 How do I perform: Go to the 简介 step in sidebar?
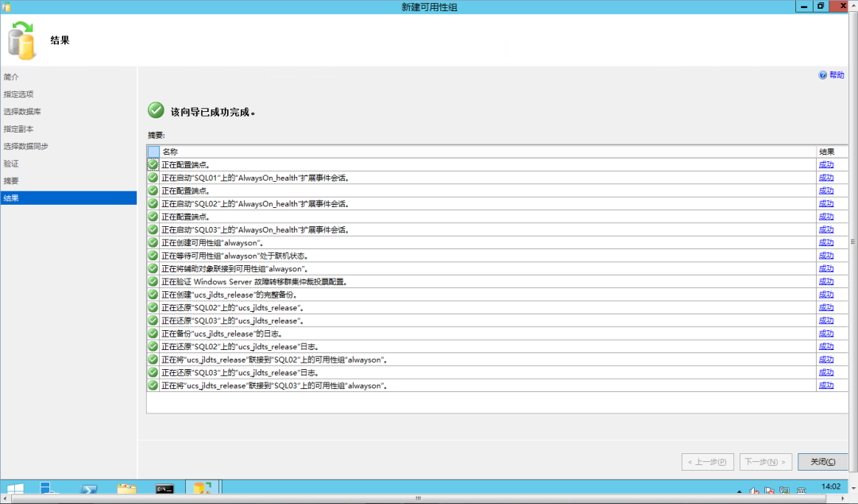pos(11,77)
